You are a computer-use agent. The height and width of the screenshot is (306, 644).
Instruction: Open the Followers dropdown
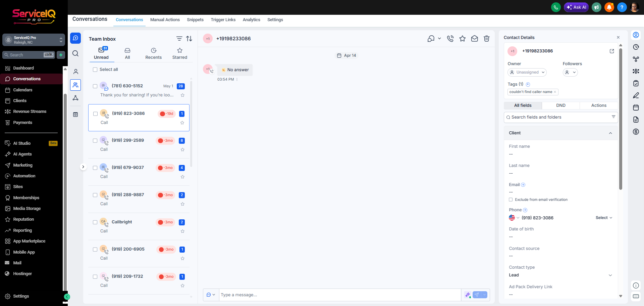[x=570, y=72]
